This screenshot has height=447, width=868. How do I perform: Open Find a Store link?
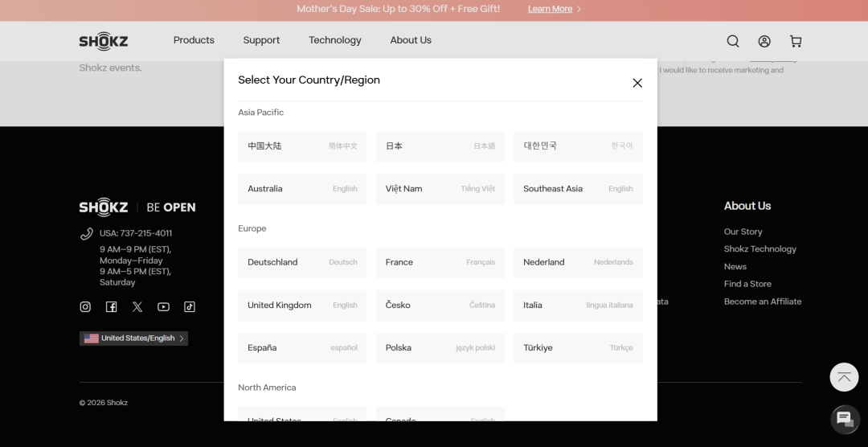point(747,284)
